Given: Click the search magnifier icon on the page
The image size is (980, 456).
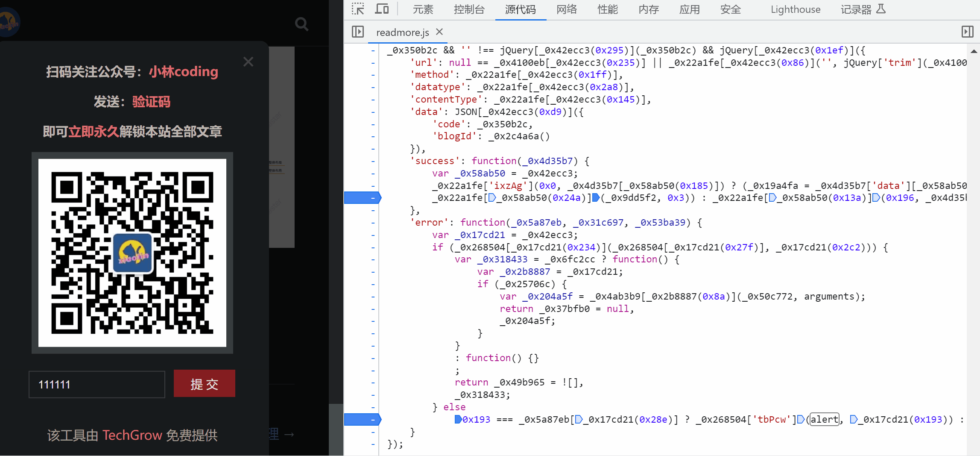Looking at the screenshot, I should tap(302, 24).
